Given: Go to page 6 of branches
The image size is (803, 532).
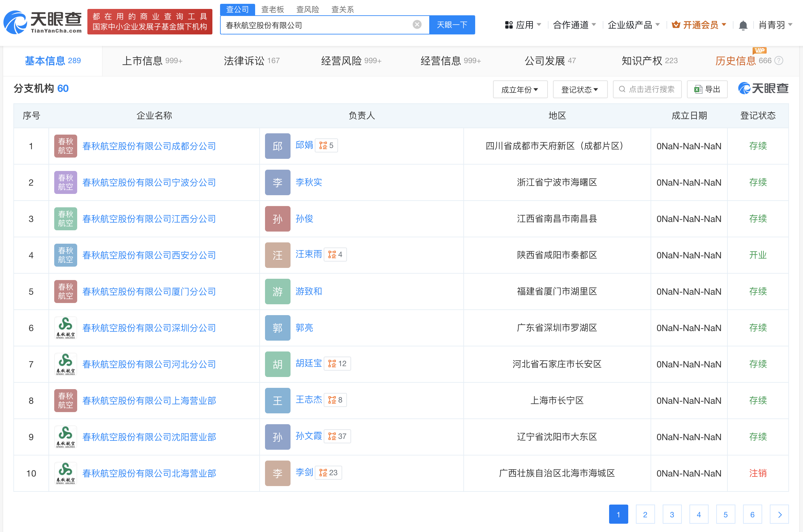Looking at the screenshot, I should (752, 514).
